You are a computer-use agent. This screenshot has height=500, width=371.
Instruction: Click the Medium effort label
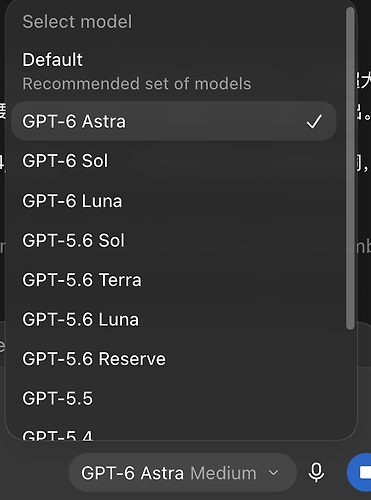click(x=223, y=473)
